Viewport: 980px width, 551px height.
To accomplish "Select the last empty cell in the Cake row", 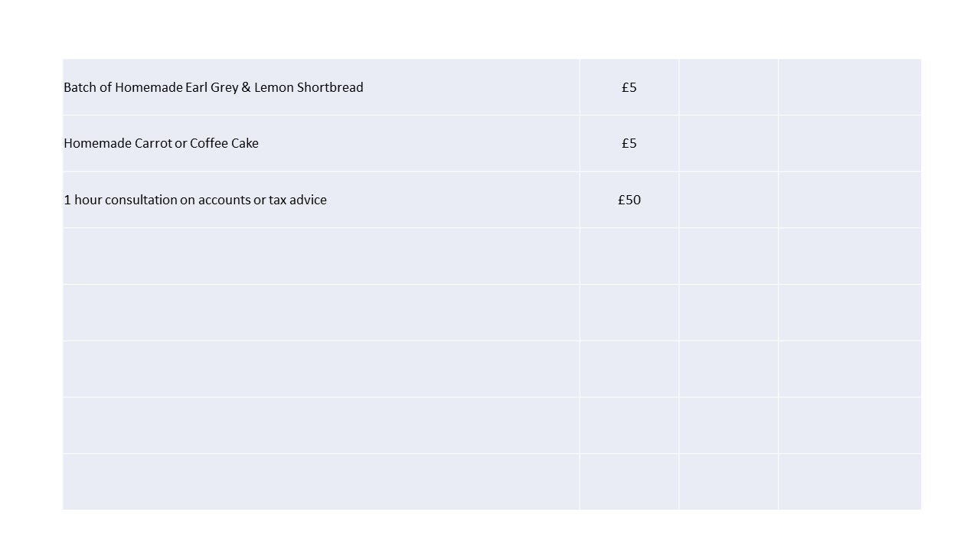I will click(x=849, y=143).
